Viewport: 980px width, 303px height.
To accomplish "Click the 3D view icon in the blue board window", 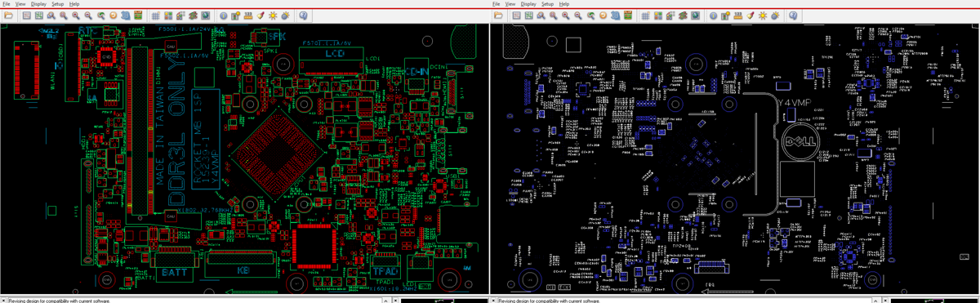I will pyautogui.click(x=615, y=16).
